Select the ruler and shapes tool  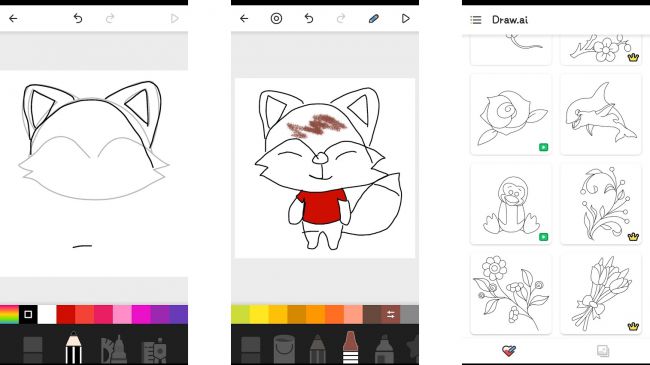(x=114, y=349)
